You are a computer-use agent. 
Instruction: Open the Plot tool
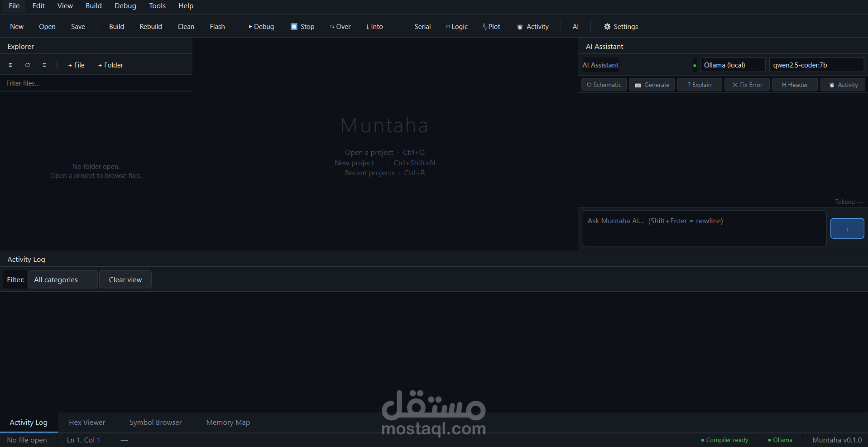point(491,27)
